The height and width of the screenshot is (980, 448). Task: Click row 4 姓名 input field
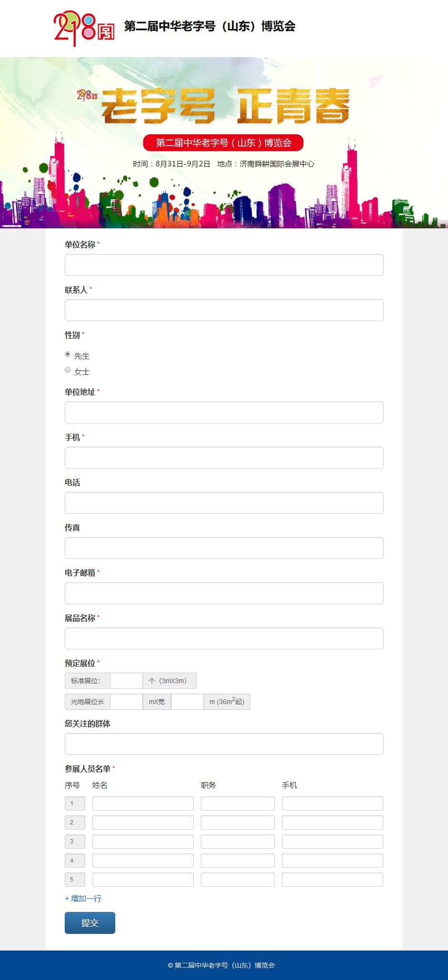tap(143, 861)
